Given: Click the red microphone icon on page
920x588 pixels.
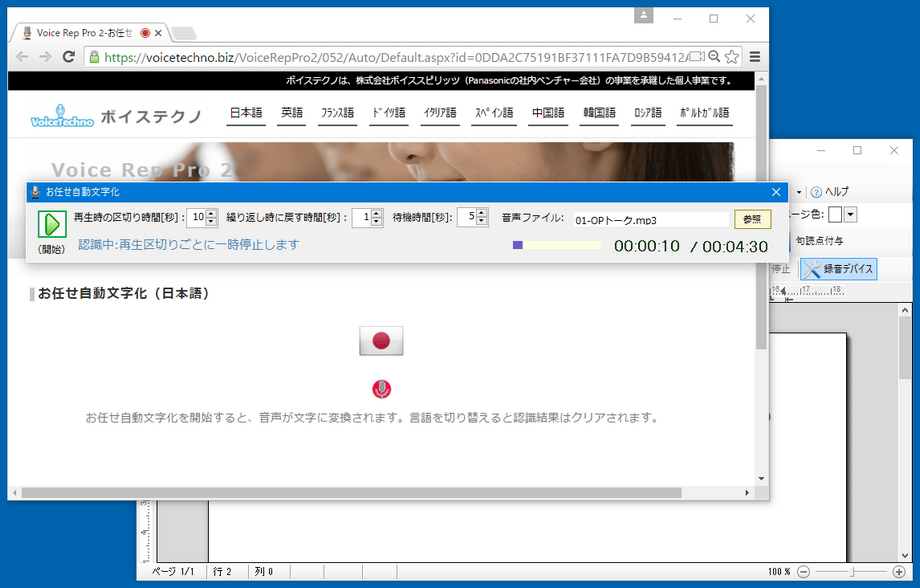Looking at the screenshot, I should 381,389.
